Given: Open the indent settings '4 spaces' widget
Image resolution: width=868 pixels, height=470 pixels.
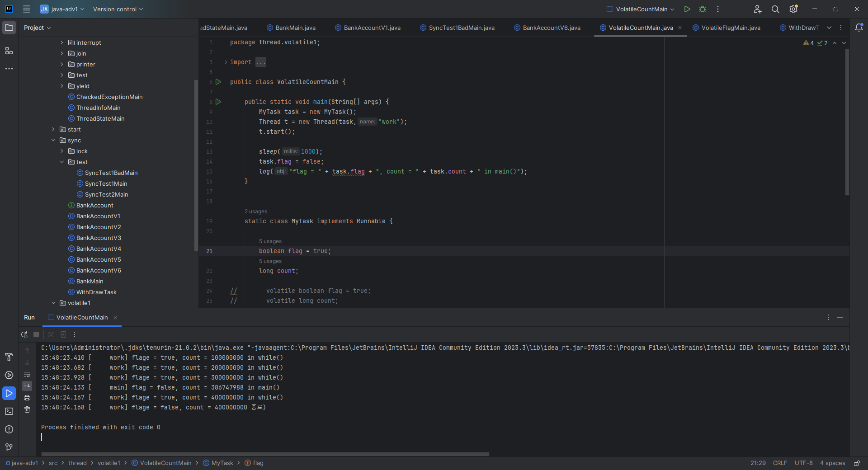Looking at the screenshot, I should (832, 463).
